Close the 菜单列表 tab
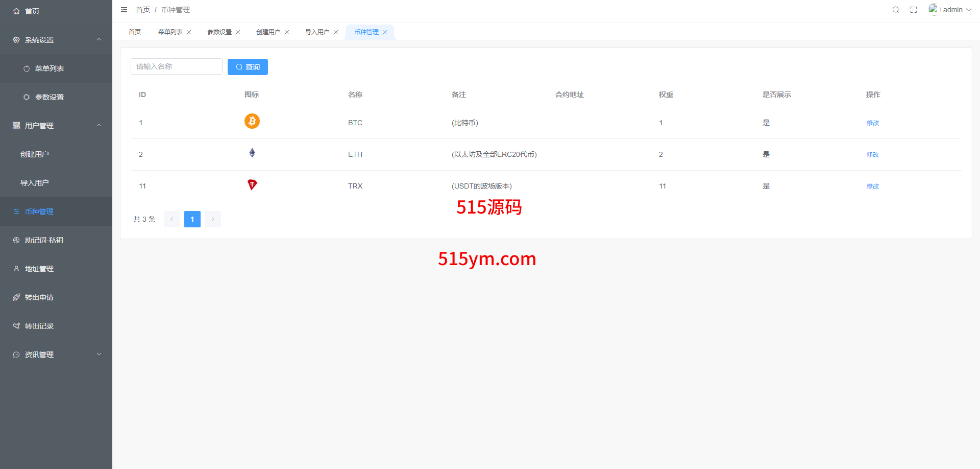 coord(189,32)
